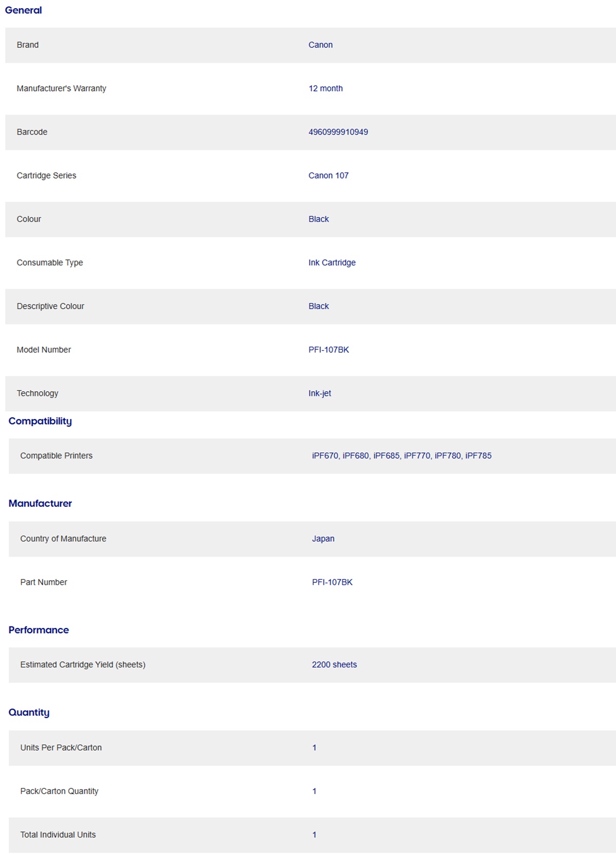This screenshot has width=616, height=854.
Task: Click the compatible printers list starting iPF670
Action: pyautogui.click(x=401, y=456)
